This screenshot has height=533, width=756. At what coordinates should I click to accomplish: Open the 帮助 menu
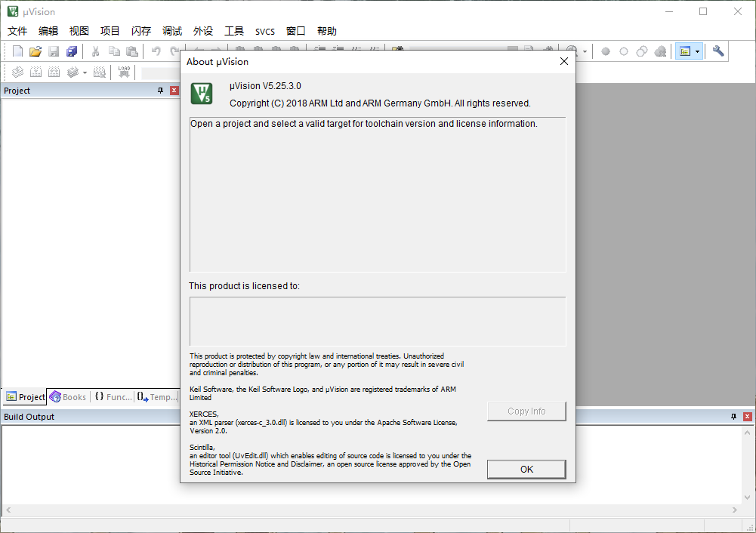(326, 31)
